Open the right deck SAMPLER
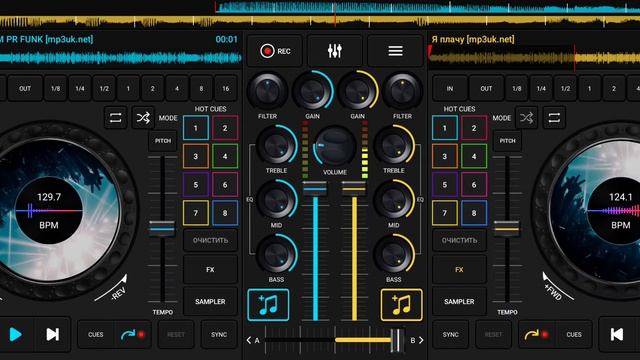Viewport: 640px width, 360px height. pyautogui.click(x=459, y=302)
